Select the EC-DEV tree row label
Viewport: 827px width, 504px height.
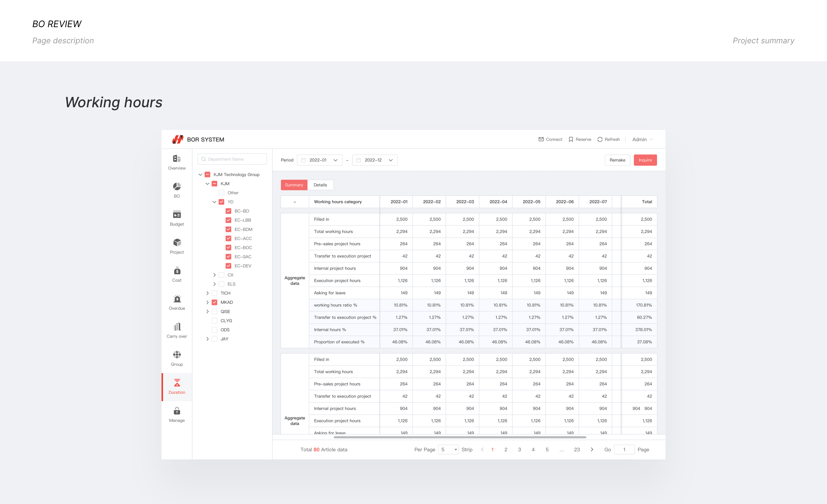coord(243,266)
